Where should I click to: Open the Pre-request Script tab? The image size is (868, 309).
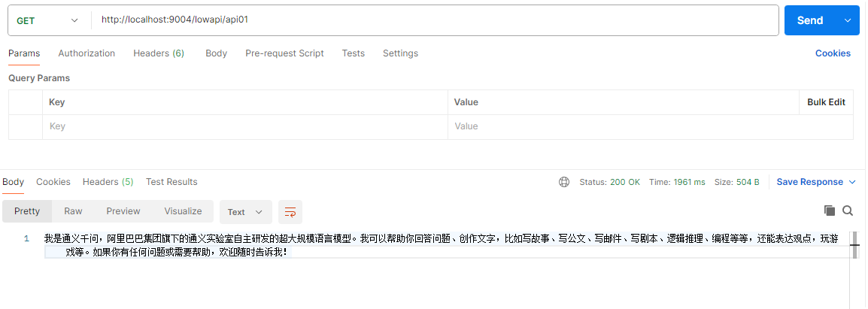(x=284, y=53)
